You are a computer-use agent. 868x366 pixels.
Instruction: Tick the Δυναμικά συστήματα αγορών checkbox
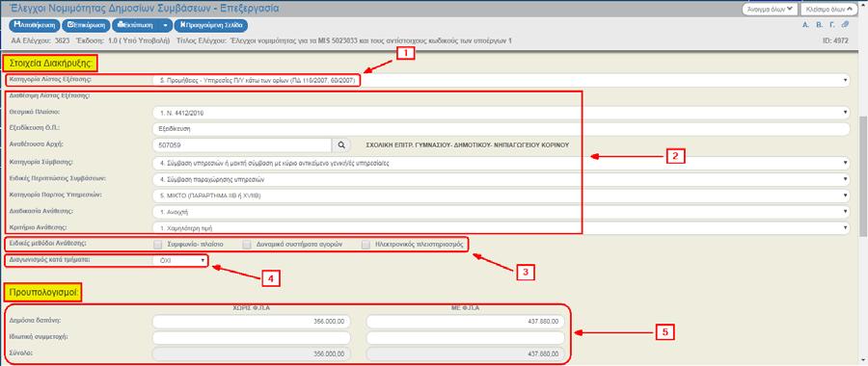(248, 245)
